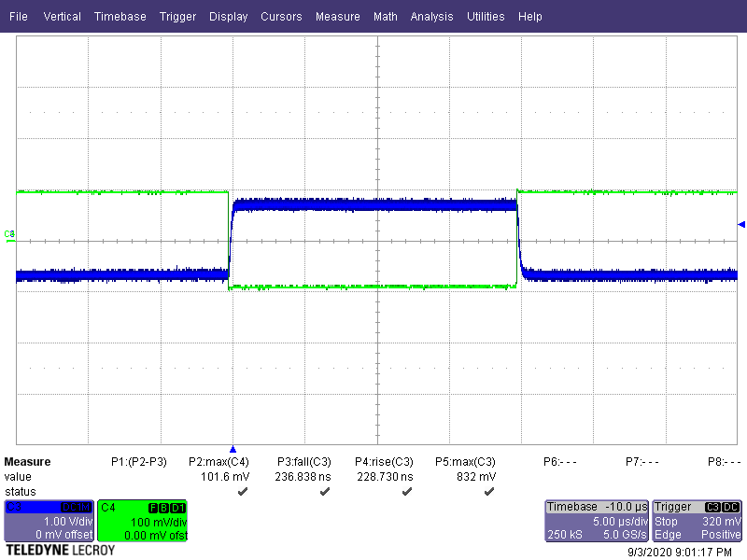The height and width of the screenshot is (560, 747).
Task: Click the 5.00 µs/div timebase setting
Action: [x=620, y=522]
